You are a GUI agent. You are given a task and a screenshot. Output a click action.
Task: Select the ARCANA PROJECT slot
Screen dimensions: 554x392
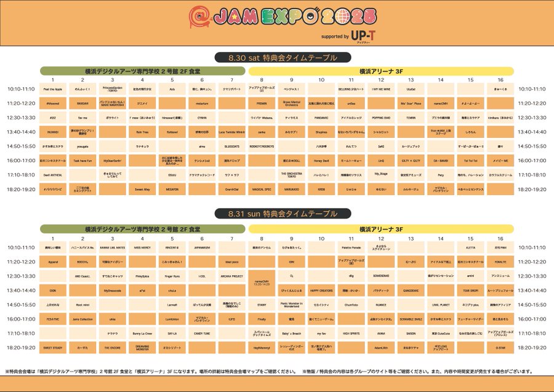click(x=232, y=276)
